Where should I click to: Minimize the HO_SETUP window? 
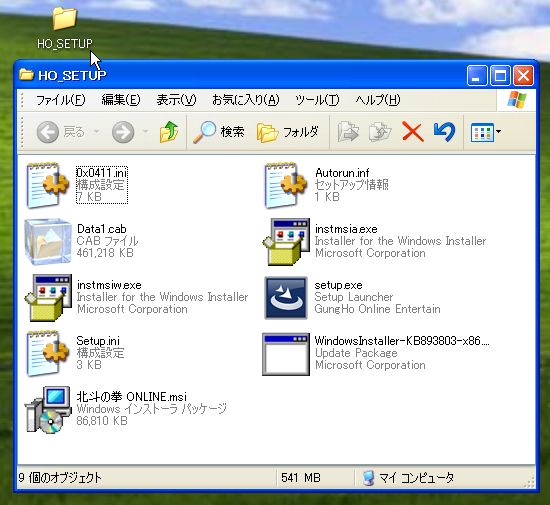(x=477, y=75)
